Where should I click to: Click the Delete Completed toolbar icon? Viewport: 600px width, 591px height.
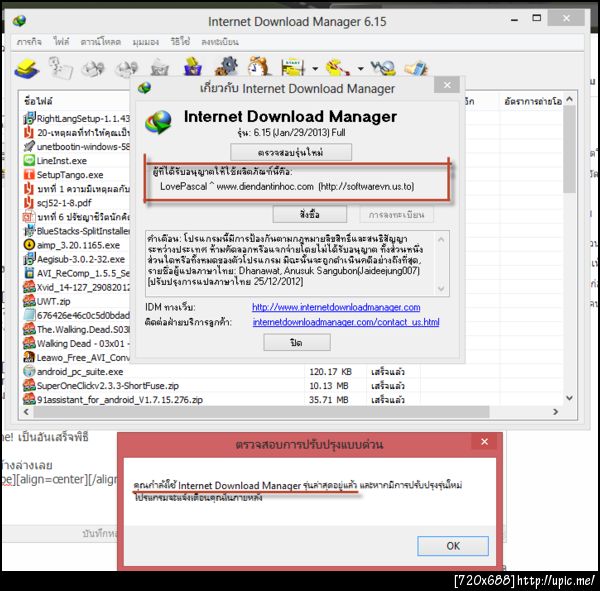192,67
